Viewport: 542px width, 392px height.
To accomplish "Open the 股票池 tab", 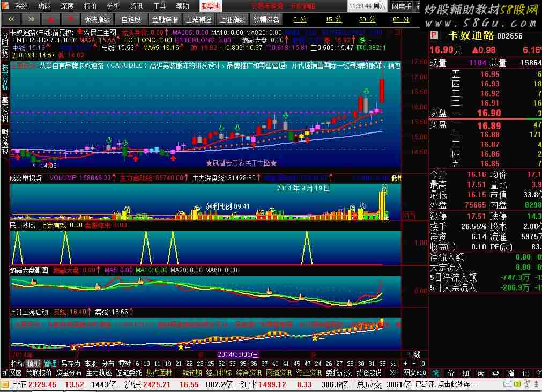I will [x=211, y=6].
